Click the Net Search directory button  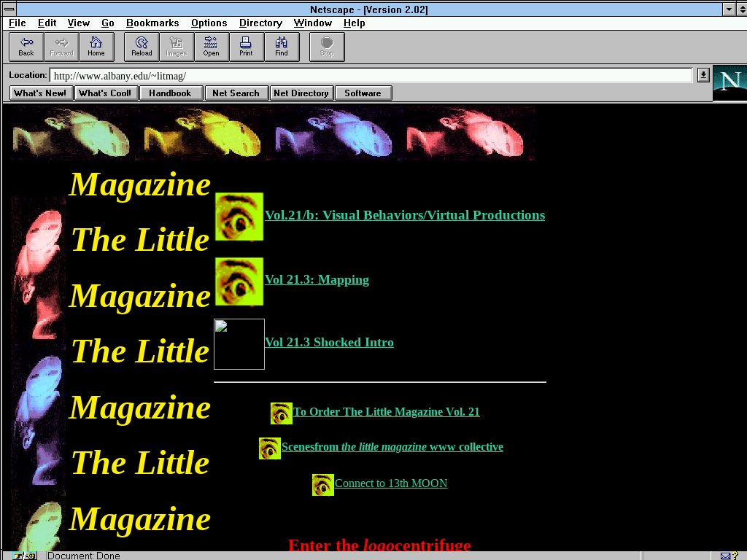(x=236, y=93)
